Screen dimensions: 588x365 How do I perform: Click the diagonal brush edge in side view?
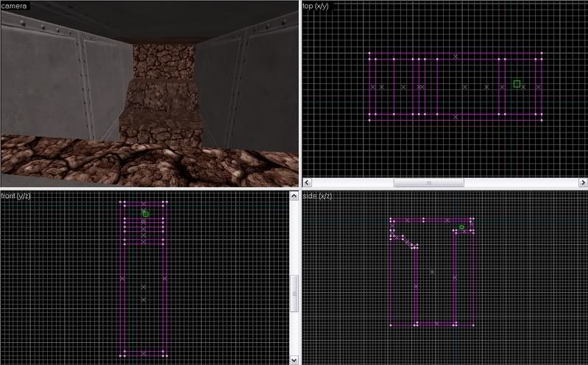tap(404, 240)
